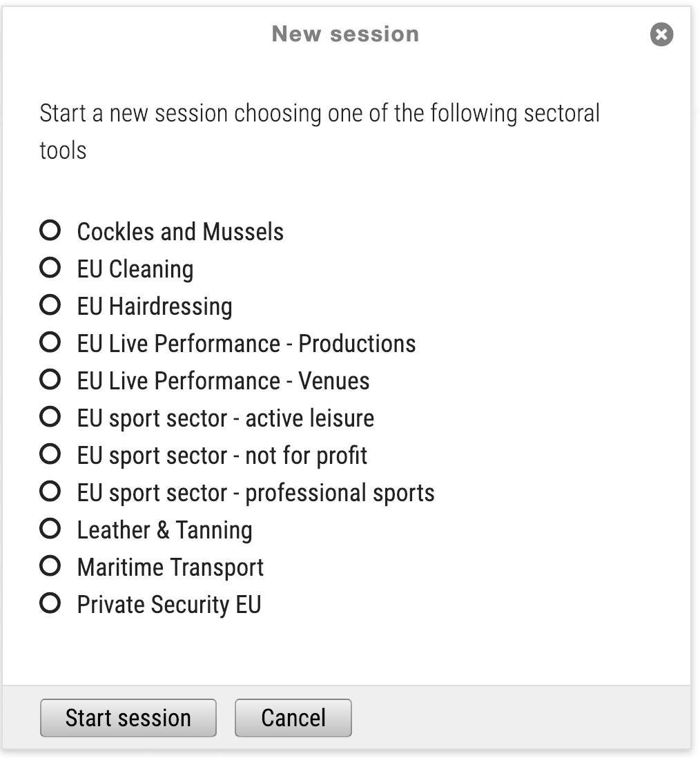Select the Leather & Tanning radio circle
Image resolution: width=700 pixels, height=758 pixels.
[x=50, y=529]
